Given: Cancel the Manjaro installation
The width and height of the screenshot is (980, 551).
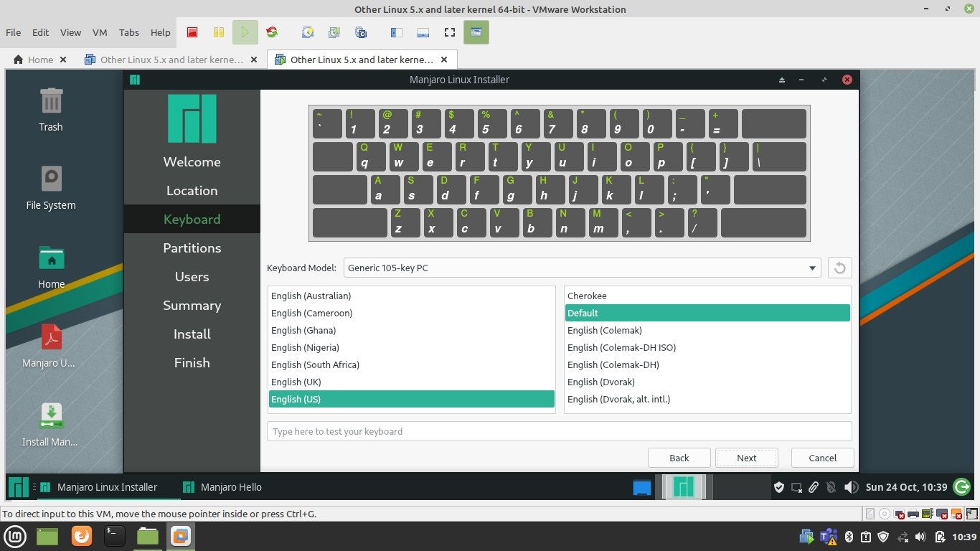Looking at the screenshot, I should pos(823,458).
